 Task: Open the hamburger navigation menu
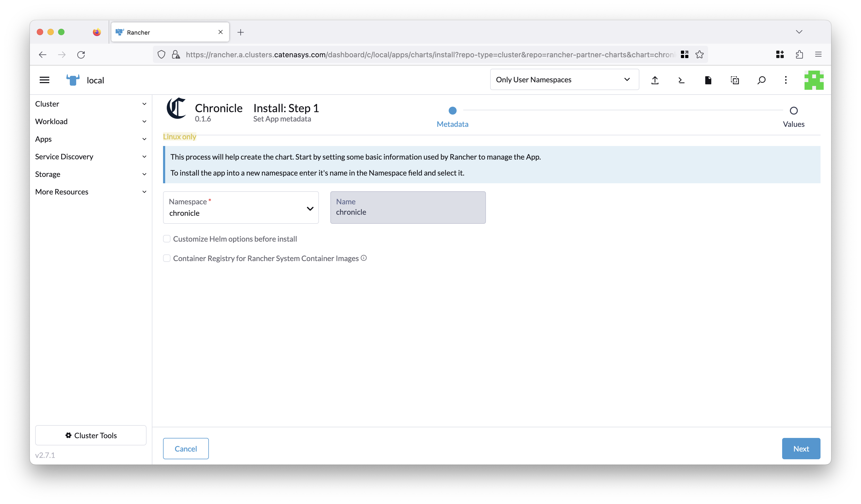pyautogui.click(x=44, y=80)
